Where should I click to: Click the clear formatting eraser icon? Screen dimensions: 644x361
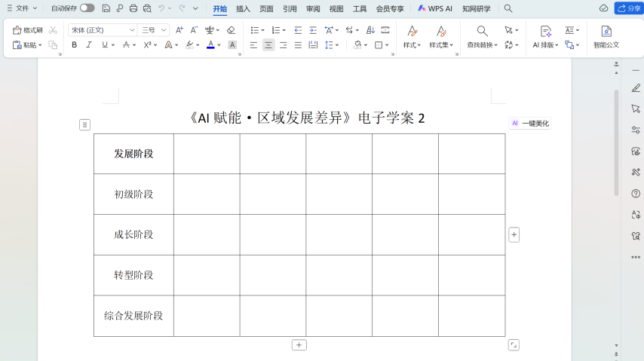[231, 30]
